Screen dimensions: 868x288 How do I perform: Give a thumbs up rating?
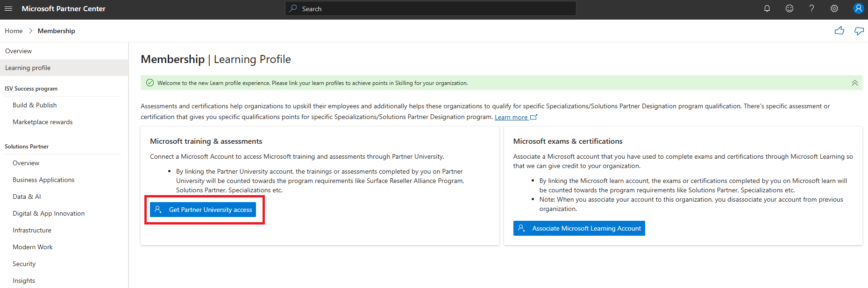coord(840,31)
